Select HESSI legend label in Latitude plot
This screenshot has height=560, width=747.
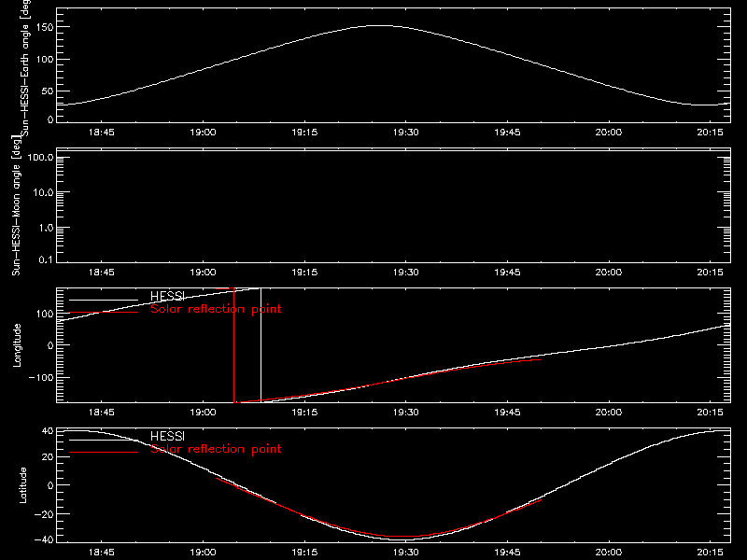167,436
